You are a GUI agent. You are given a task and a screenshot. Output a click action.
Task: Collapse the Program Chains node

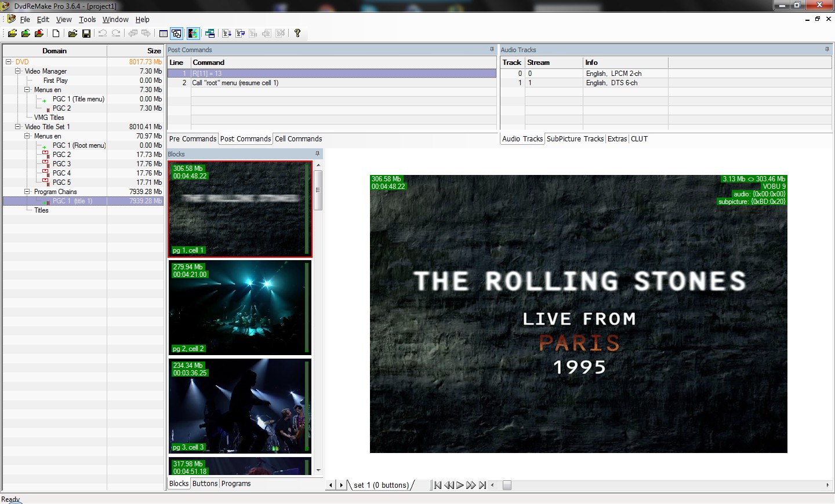pos(27,191)
